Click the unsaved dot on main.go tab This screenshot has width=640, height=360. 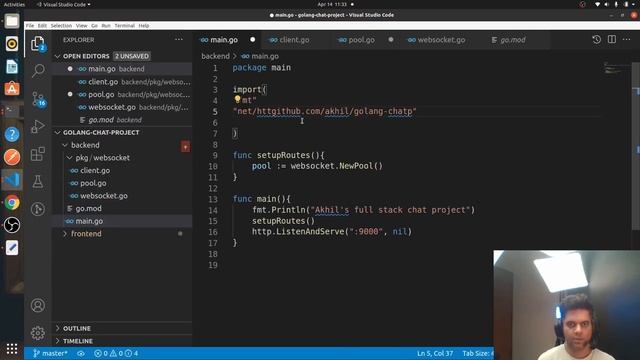pyautogui.click(x=253, y=40)
